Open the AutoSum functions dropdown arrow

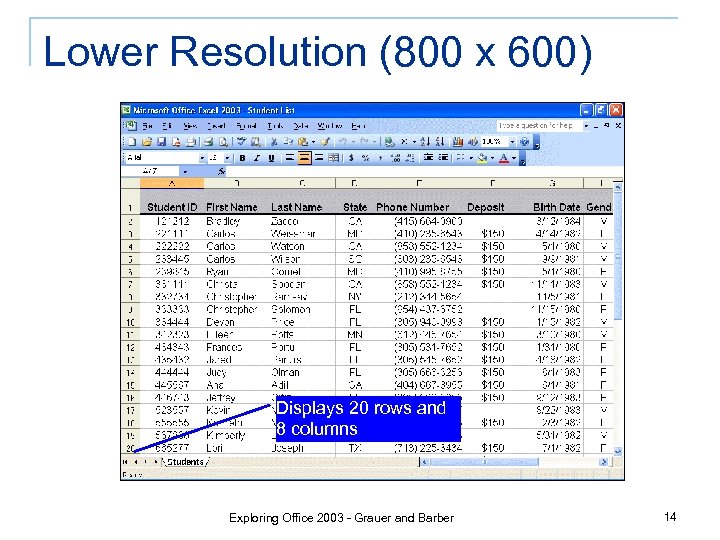(414, 142)
